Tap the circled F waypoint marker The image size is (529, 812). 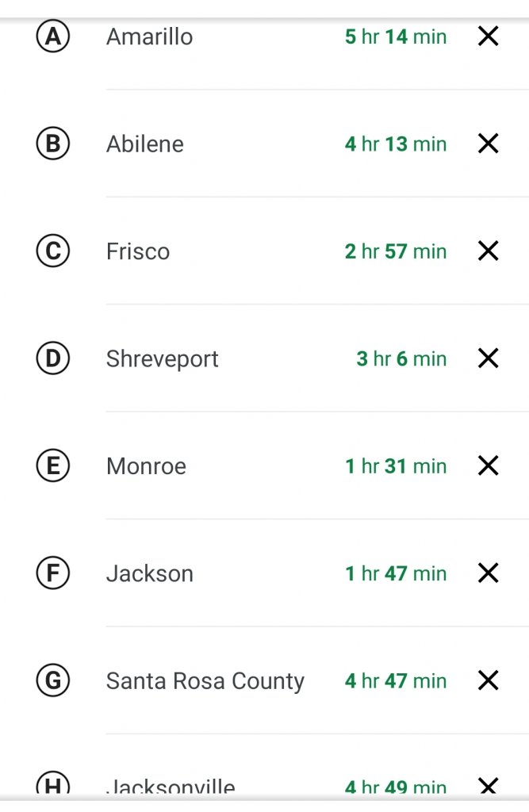(x=53, y=573)
